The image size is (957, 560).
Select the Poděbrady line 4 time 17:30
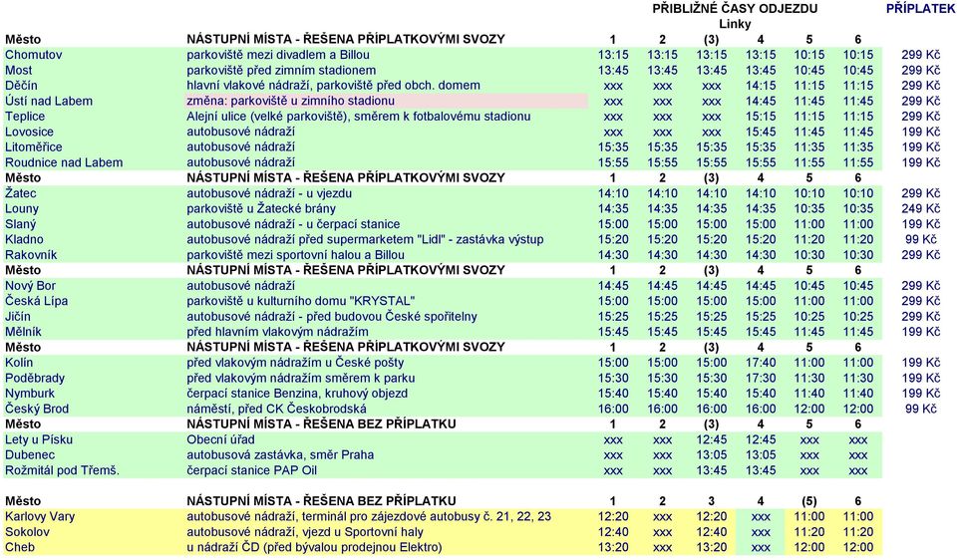click(x=761, y=379)
